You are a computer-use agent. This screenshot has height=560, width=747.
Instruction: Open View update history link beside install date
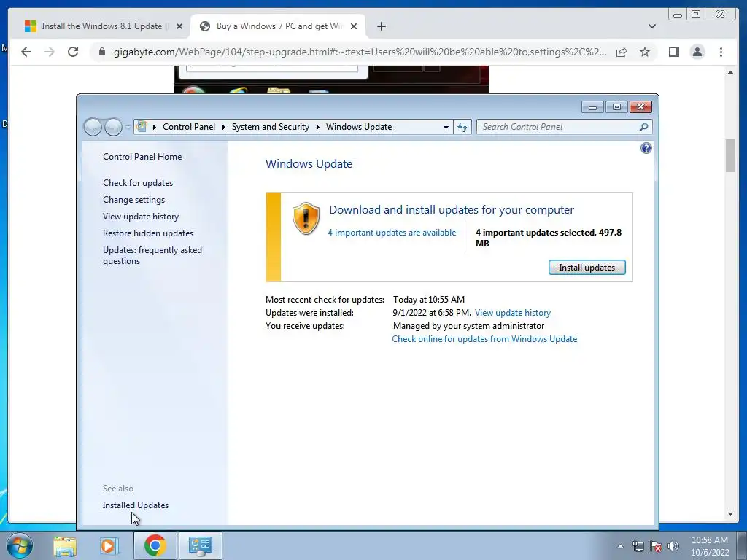pyautogui.click(x=513, y=313)
